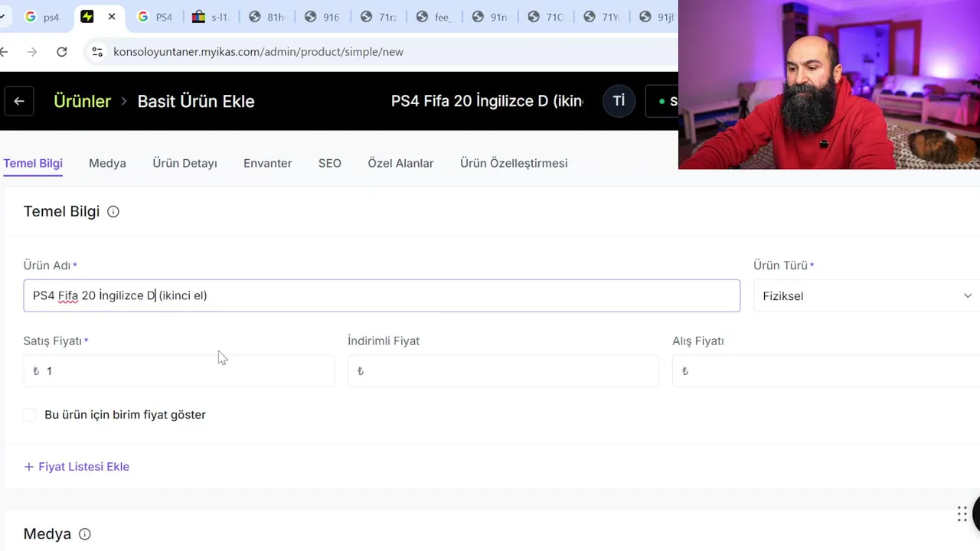
Task: Click the green-dot status button in header
Action: [662, 101]
